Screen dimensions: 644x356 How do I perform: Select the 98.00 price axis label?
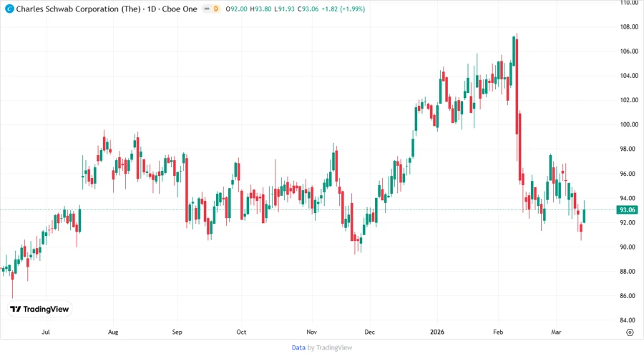pos(629,149)
